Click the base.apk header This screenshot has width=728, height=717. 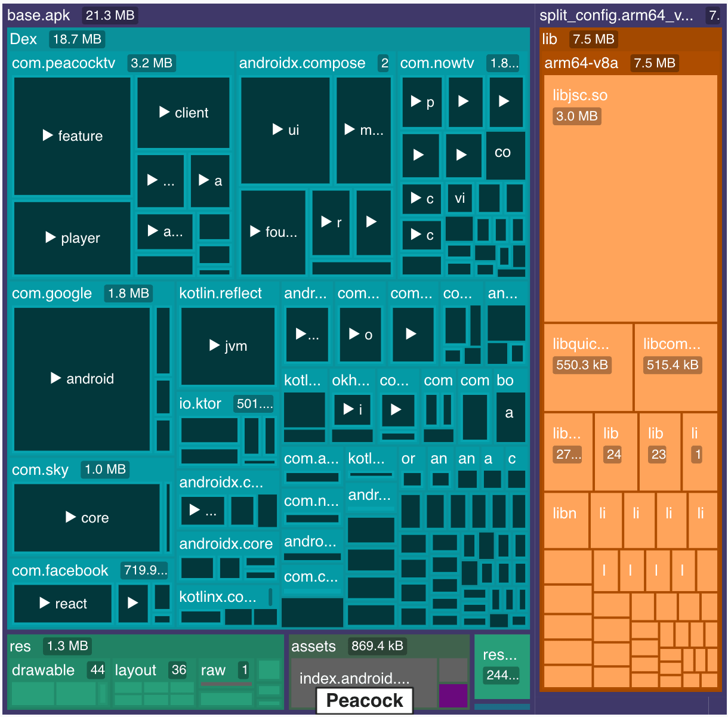pos(39,16)
